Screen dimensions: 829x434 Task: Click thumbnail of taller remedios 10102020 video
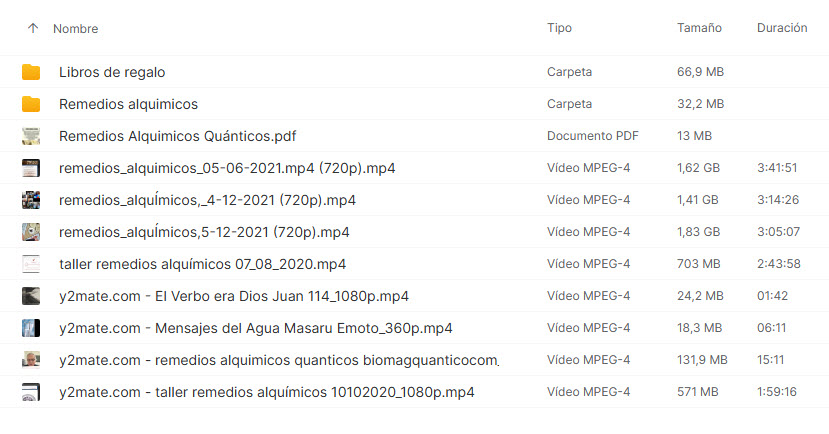coord(31,392)
